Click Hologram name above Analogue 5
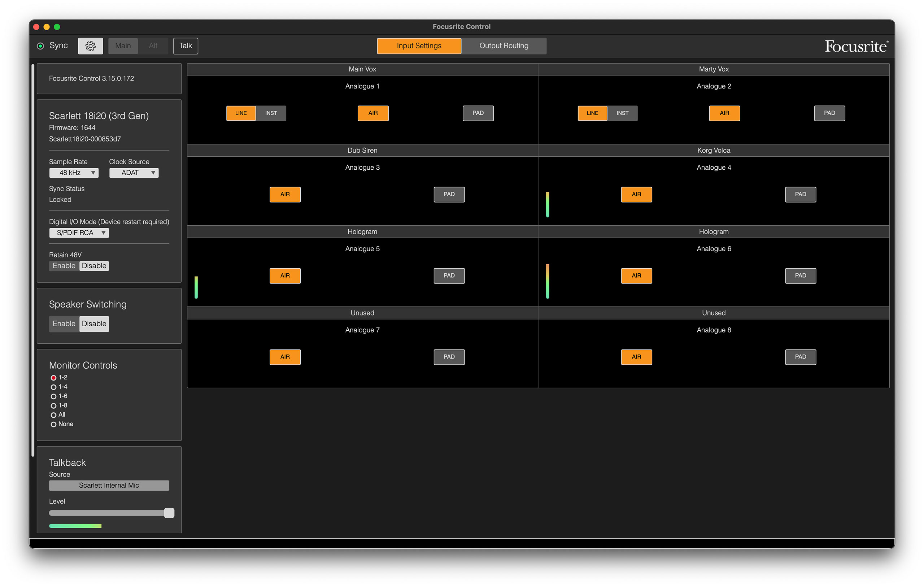 pos(362,232)
